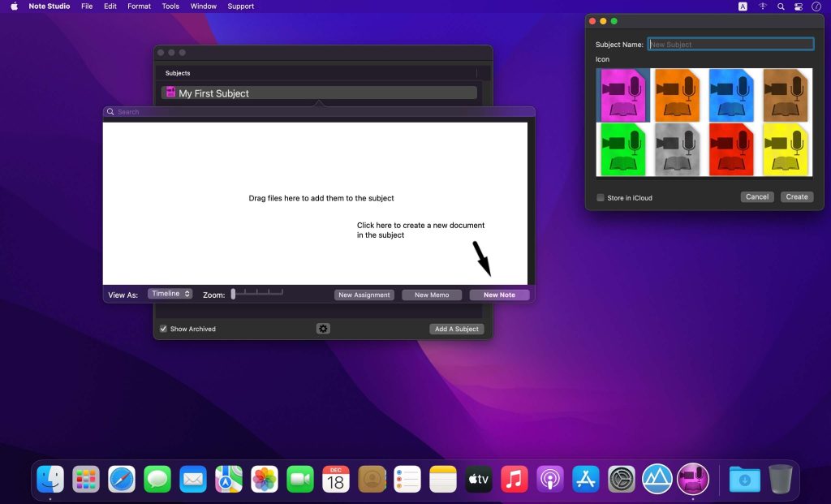This screenshot has width=831, height=504.
Task: Select My First Subject in the list
Action: click(318, 93)
